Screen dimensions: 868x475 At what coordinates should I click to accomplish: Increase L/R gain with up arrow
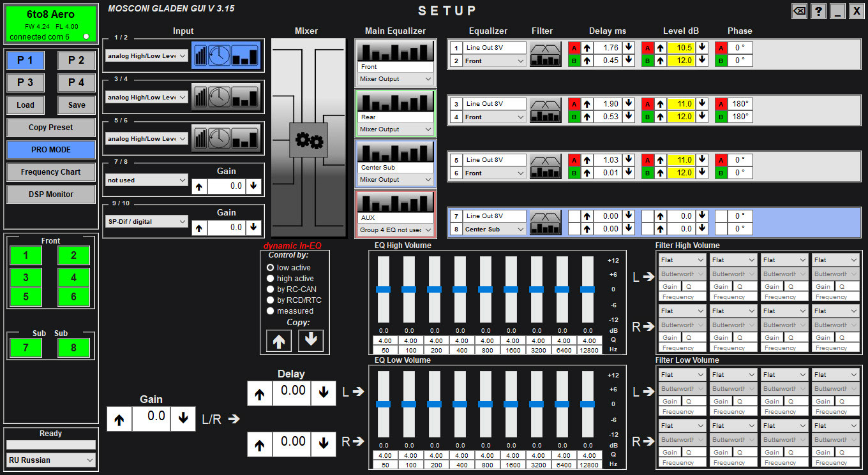tap(119, 418)
